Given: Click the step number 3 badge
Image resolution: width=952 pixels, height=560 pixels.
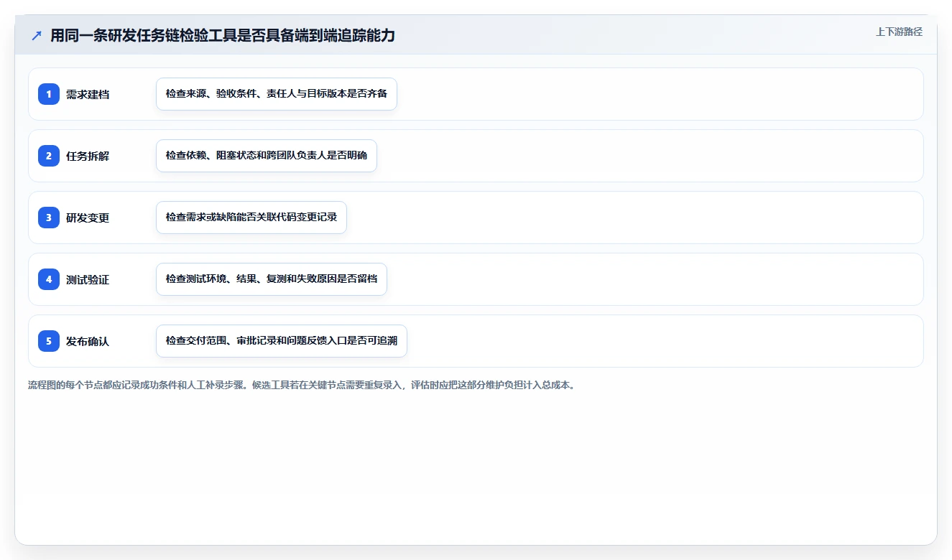Looking at the screenshot, I should 49,218.
